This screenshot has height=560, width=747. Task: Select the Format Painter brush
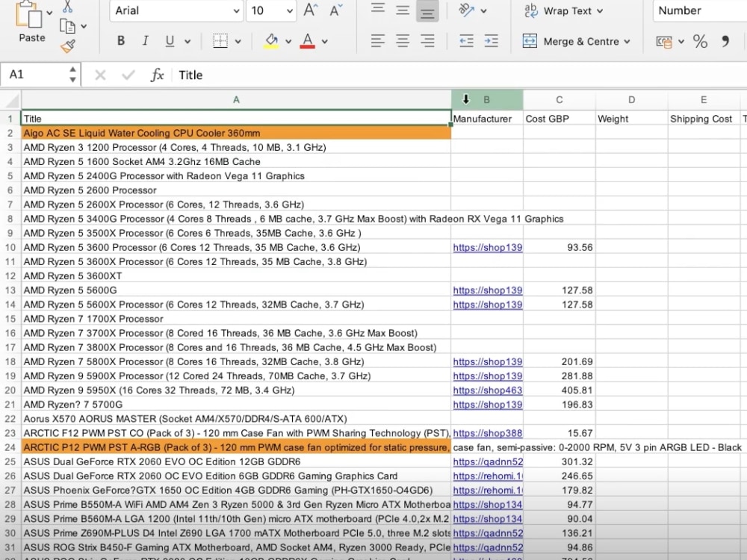point(68,46)
